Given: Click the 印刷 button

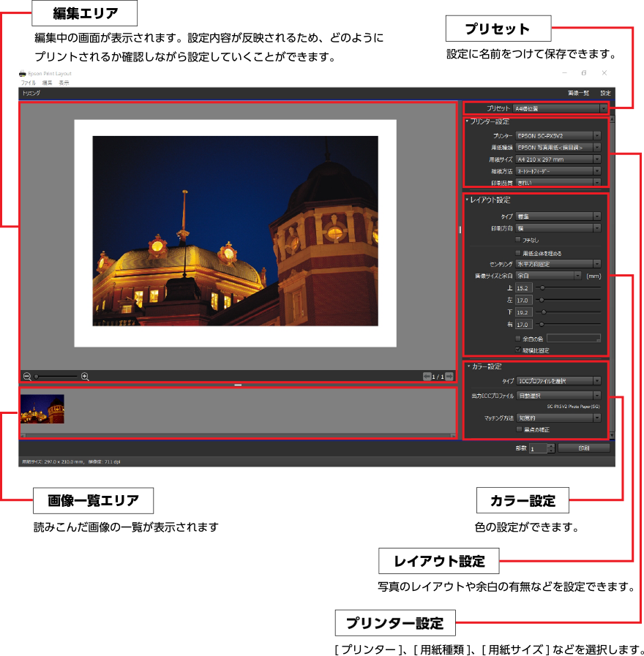Looking at the screenshot, I should pyautogui.click(x=583, y=448).
